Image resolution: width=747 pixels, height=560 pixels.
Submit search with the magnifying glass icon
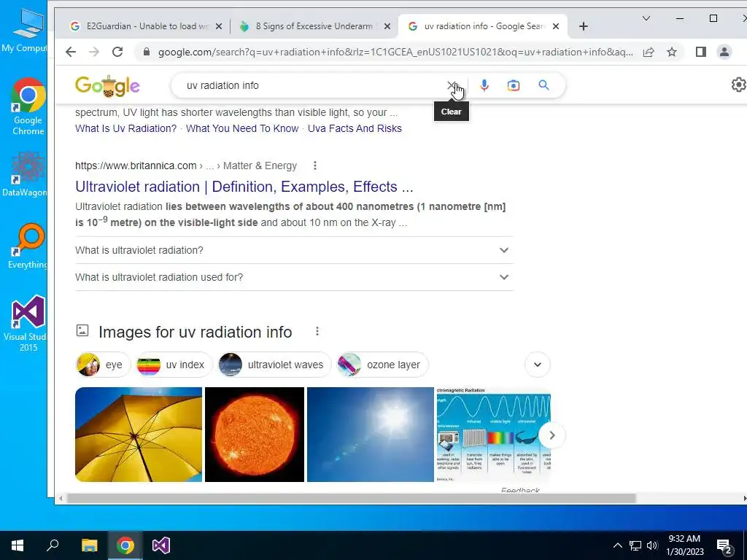tap(543, 85)
